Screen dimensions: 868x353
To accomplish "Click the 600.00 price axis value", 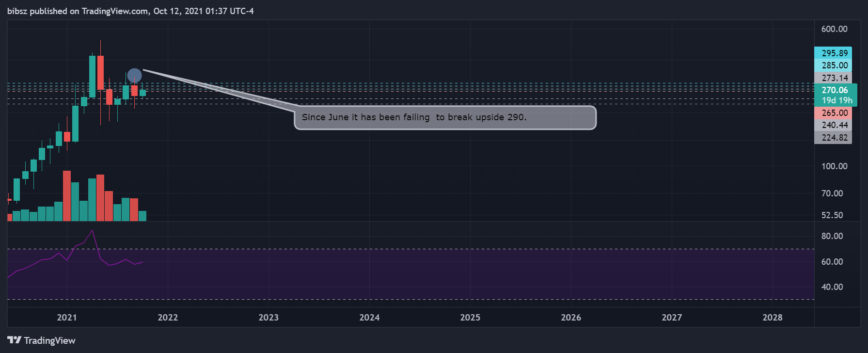I will point(834,29).
